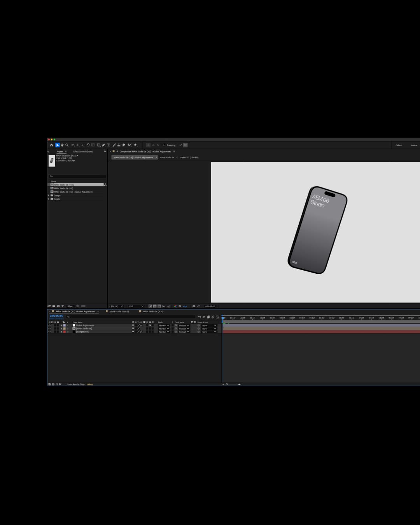Select the Zoom magnifier tool
420x525 pixels.
(x=67, y=145)
